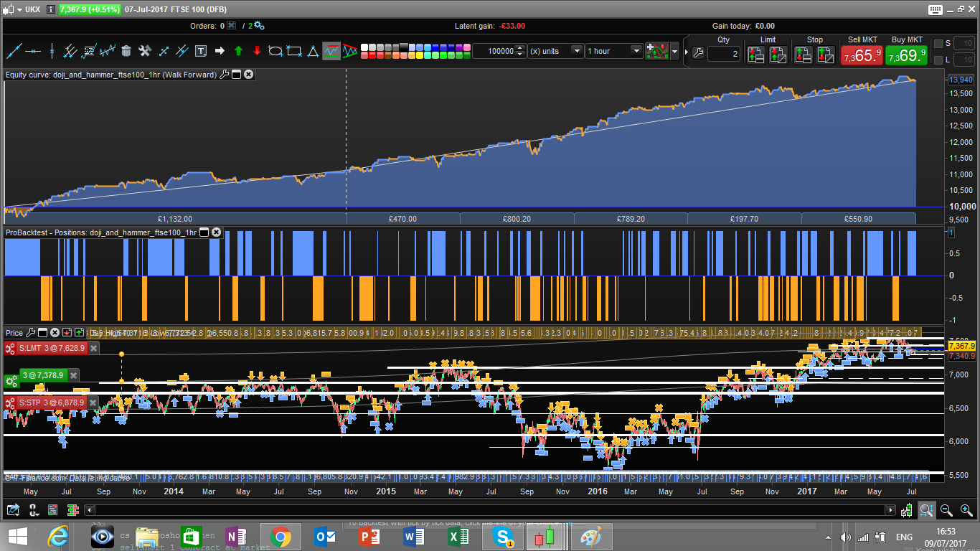Select the trend line drawing tool

pyautogui.click(x=14, y=51)
